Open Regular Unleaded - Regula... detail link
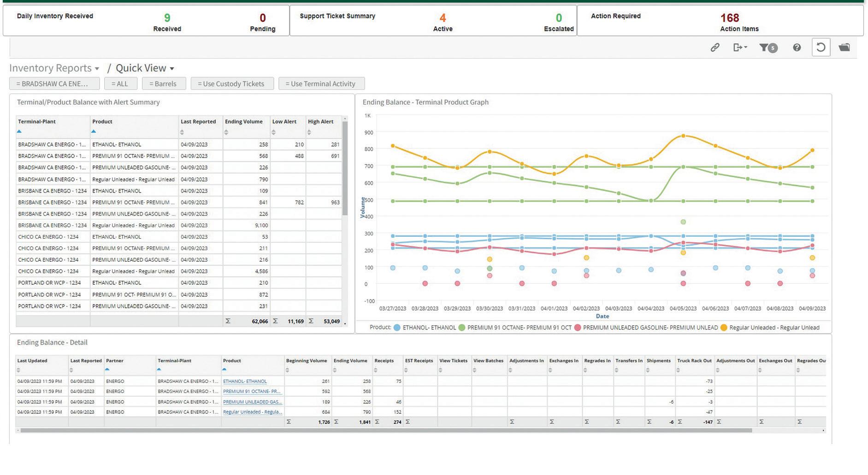 tap(253, 412)
